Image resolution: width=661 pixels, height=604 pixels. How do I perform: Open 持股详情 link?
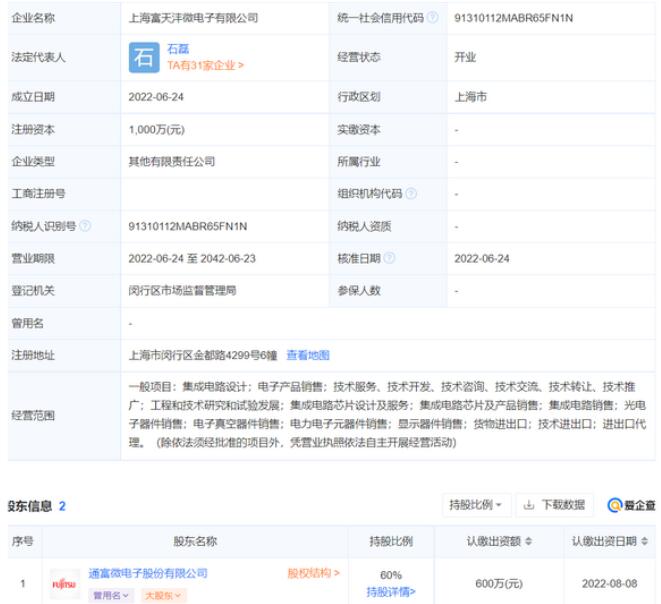391,592
